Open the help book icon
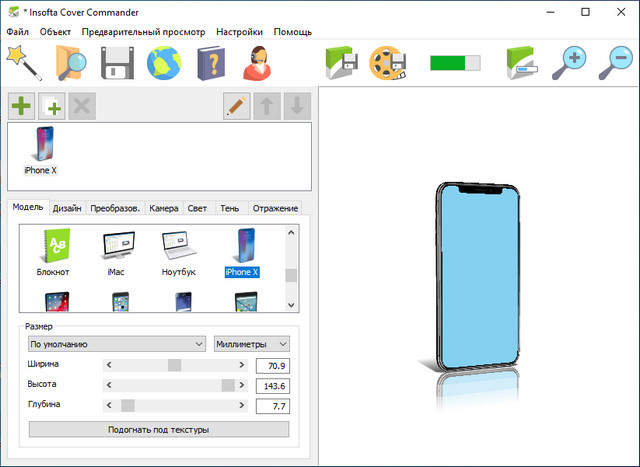This screenshot has height=467, width=640. point(211,62)
